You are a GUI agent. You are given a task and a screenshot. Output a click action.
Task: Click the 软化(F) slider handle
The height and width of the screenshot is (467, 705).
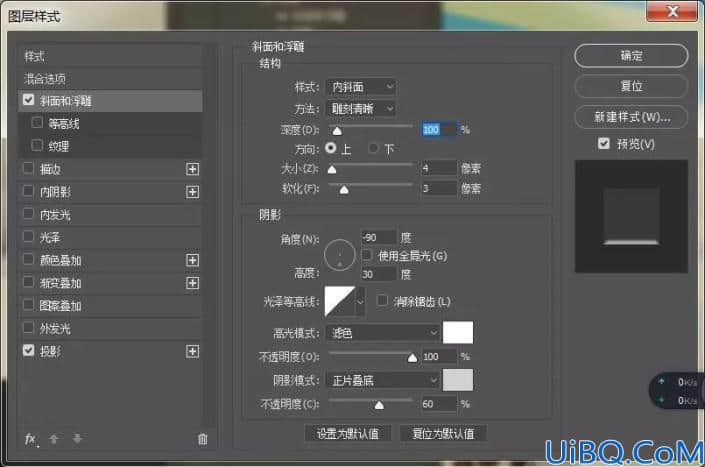click(344, 190)
